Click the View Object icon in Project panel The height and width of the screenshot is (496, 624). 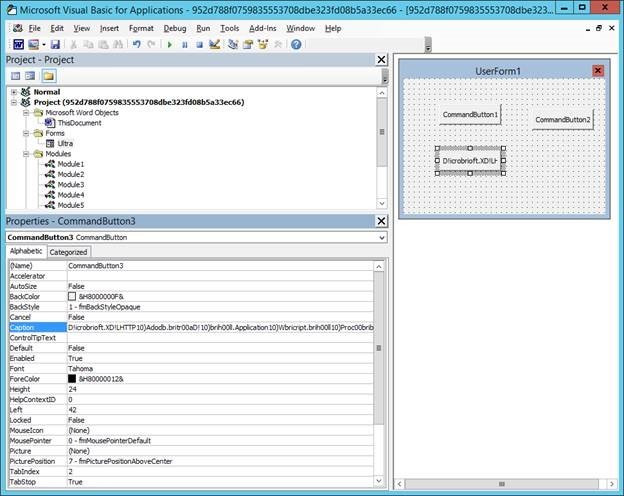pos(29,76)
